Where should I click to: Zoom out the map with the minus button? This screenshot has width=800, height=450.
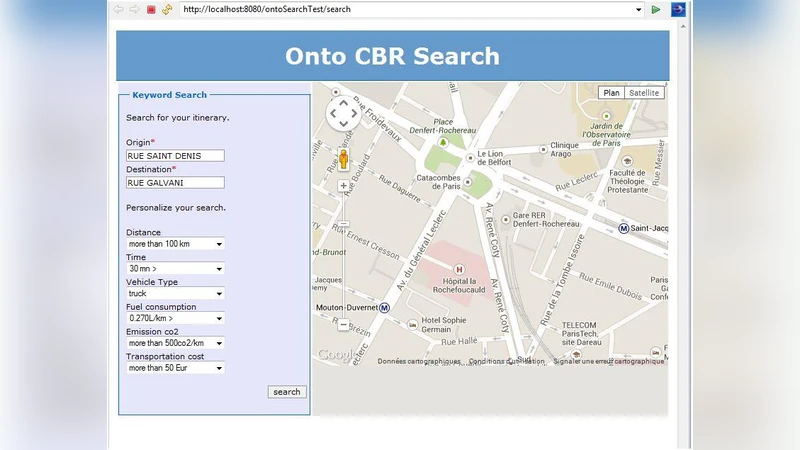(x=343, y=324)
